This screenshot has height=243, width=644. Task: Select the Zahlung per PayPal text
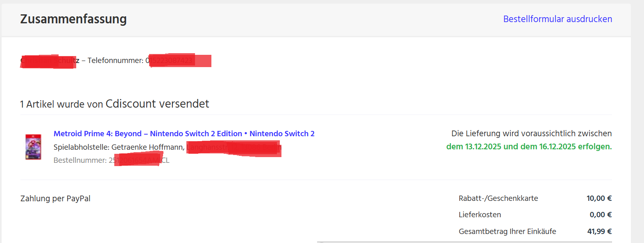[55, 198]
